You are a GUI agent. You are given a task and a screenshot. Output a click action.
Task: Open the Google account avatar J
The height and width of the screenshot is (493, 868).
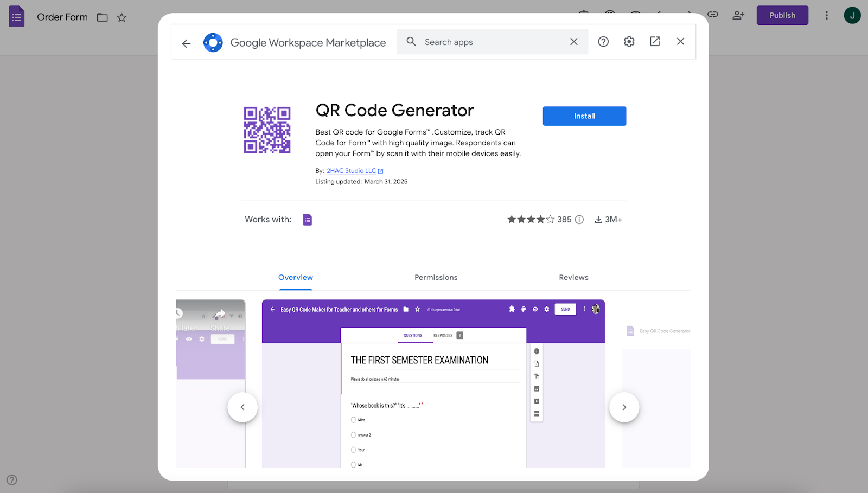coord(852,15)
